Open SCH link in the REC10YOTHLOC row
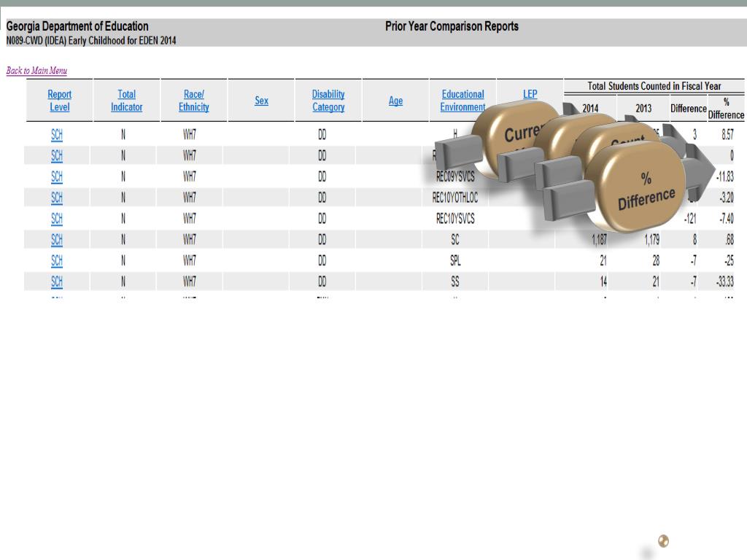 57,198
